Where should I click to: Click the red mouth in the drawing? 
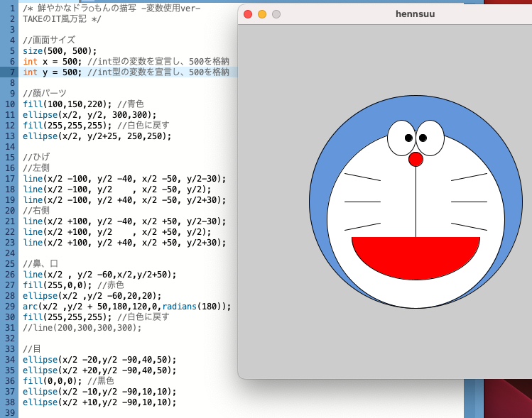click(416, 257)
